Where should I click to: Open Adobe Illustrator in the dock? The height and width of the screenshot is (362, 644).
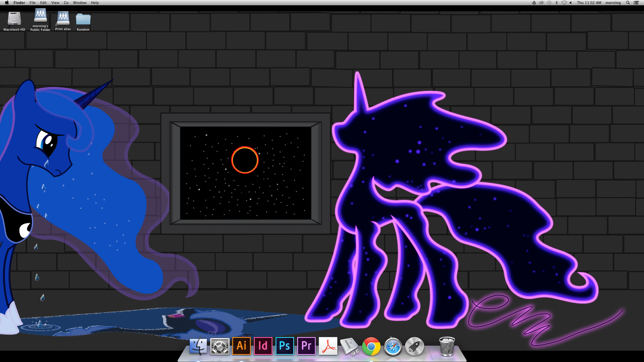242,346
